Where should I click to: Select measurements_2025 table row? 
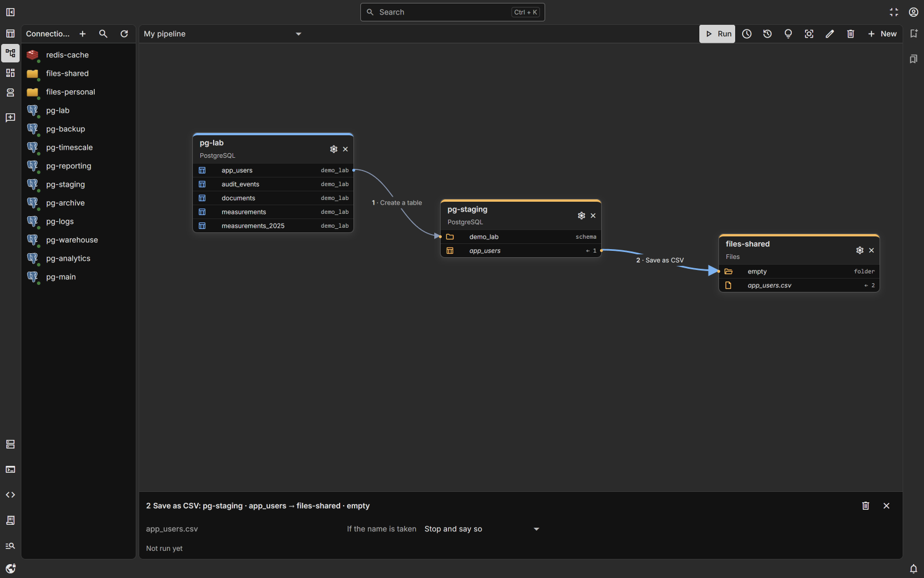coord(273,226)
